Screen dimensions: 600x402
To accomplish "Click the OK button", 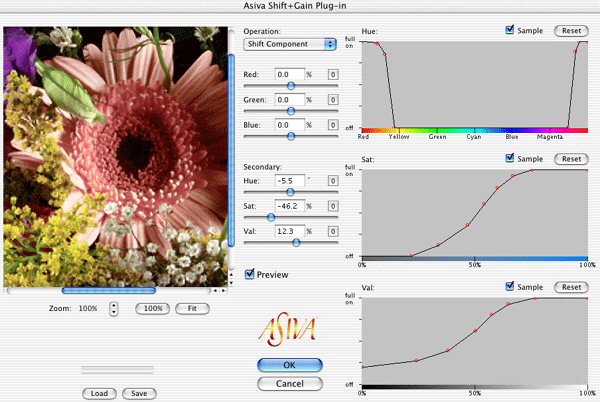I will [x=289, y=365].
